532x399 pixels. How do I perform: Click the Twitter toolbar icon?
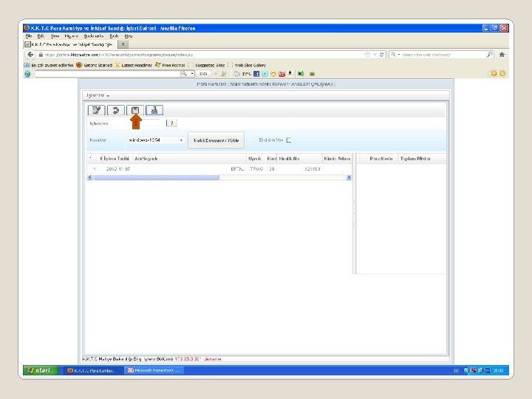pyautogui.click(x=265, y=74)
